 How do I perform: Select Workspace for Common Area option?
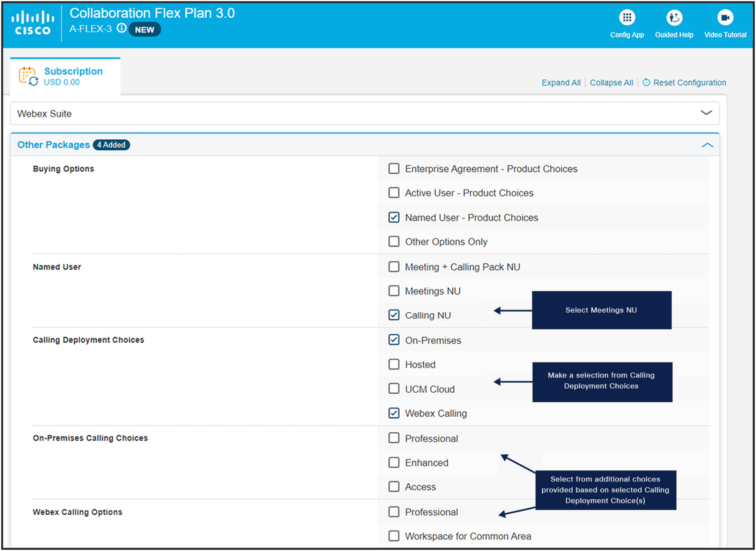(x=394, y=536)
